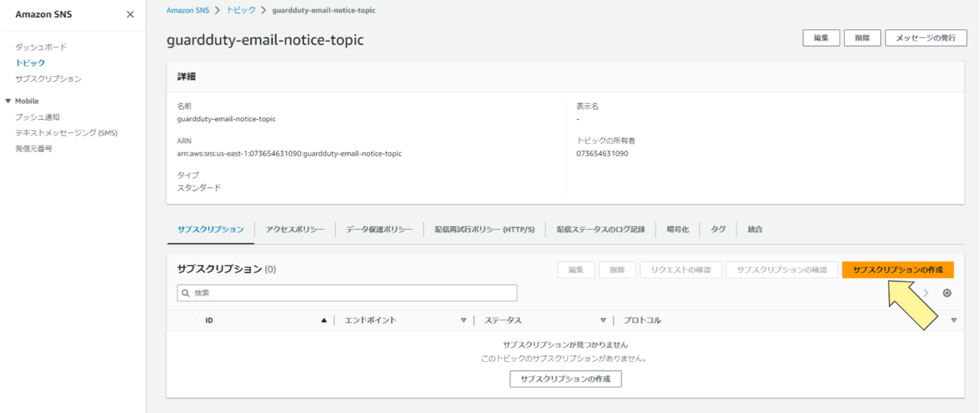Open サブスクリプション in sidebar
Viewport: 980px width, 413px height.
[48, 79]
